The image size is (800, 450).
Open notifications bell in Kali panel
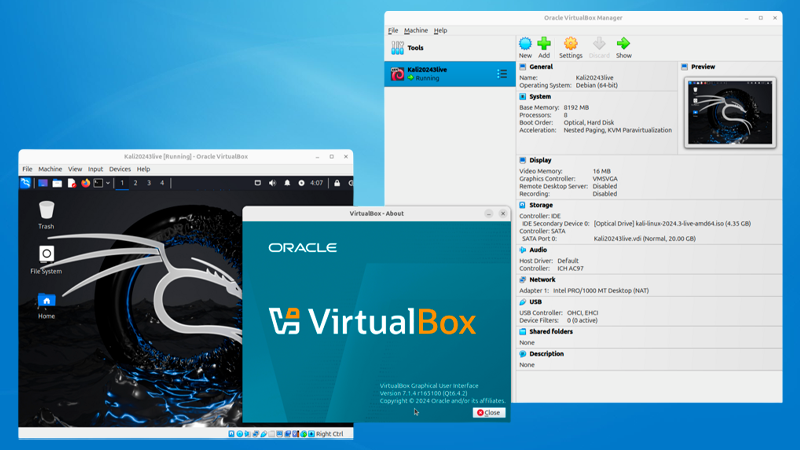point(287,183)
